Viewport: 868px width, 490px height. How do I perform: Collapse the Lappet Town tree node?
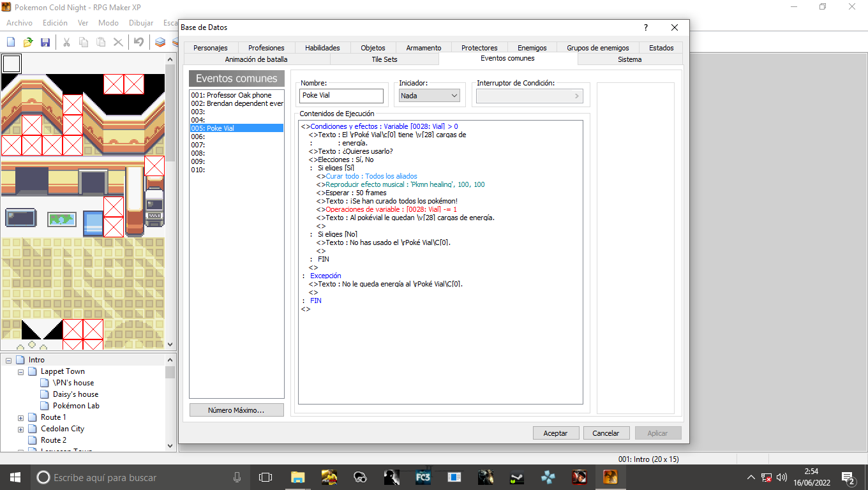click(x=20, y=372)
